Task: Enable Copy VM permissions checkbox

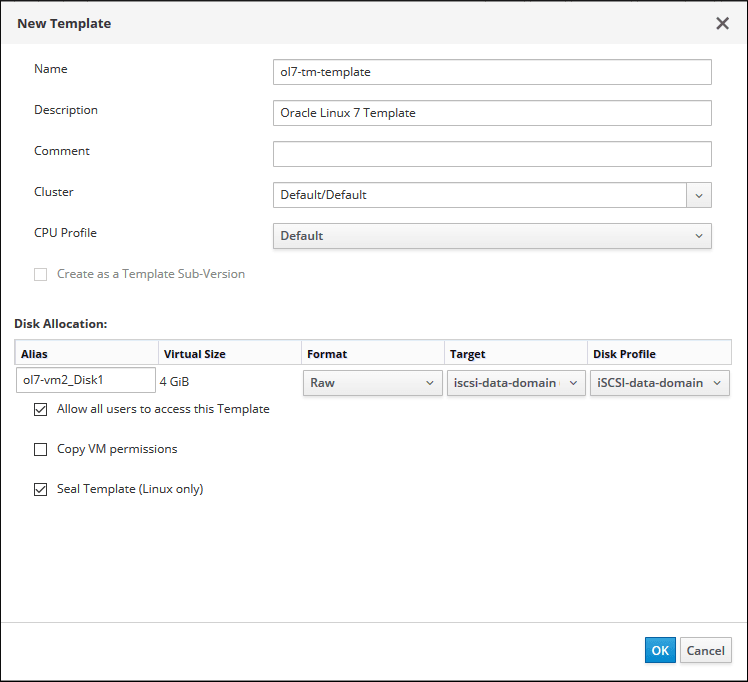Action: (x=41, y=449)
